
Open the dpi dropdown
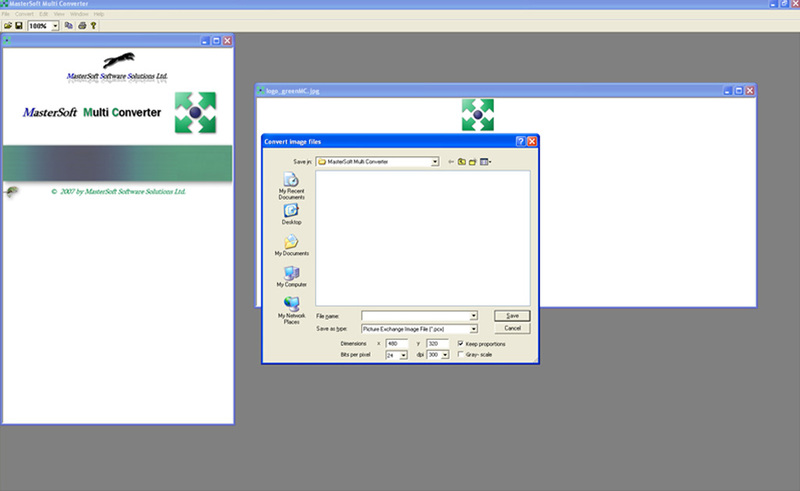(x=445, y=355)
